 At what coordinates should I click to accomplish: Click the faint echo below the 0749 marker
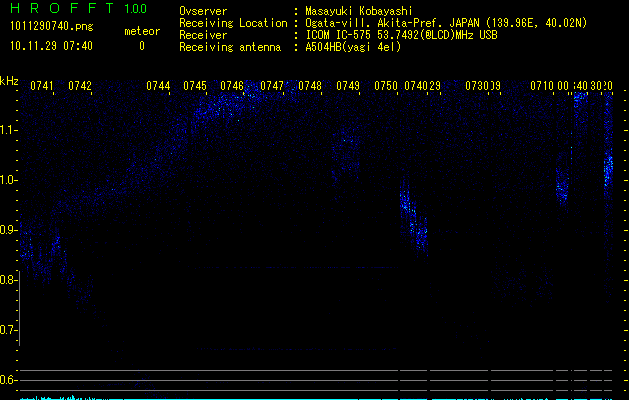click(346, 156)
